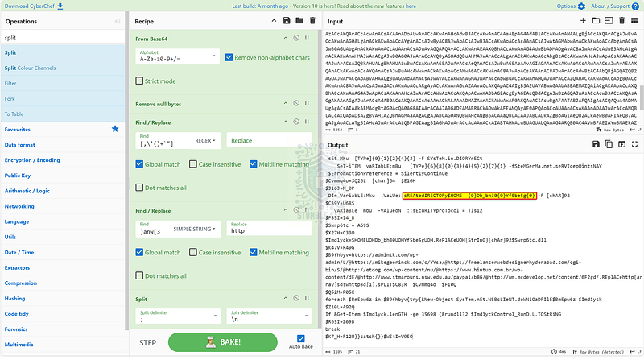644x364 pixels.
Task: Click Download CyberChef link
Action: 34,6
